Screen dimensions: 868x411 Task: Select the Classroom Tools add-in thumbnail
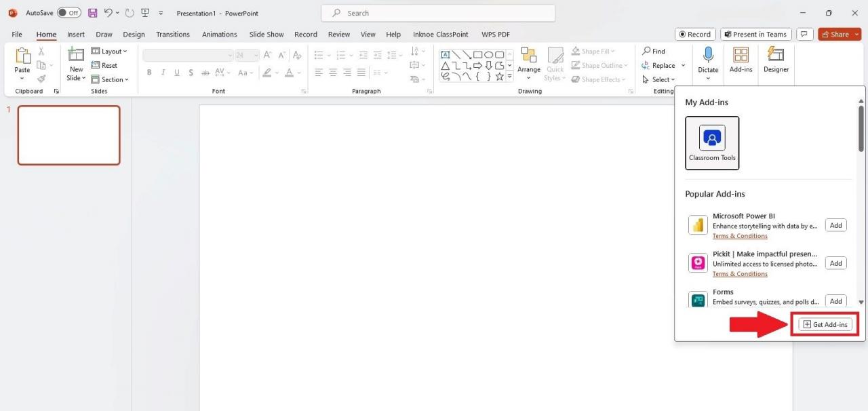712,142
